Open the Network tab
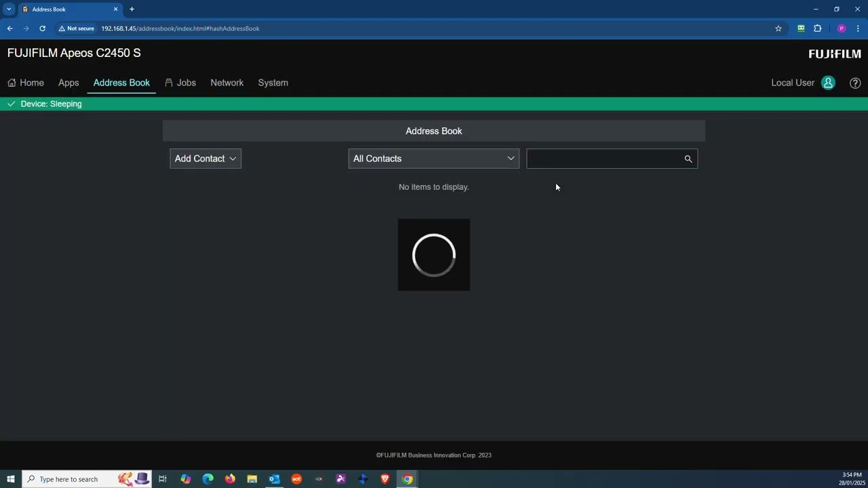The height and width of the screenshot is (488, 868). [226, 83]
